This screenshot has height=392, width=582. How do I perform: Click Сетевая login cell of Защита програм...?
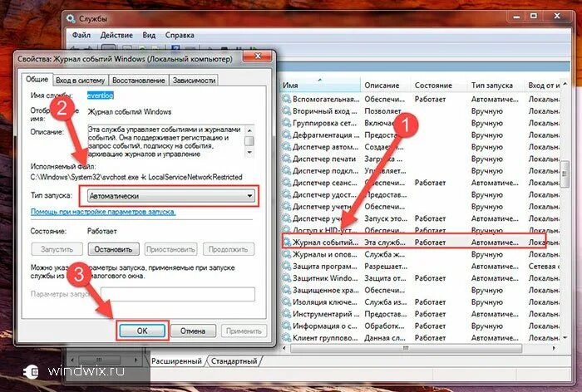tap(544, 267)
